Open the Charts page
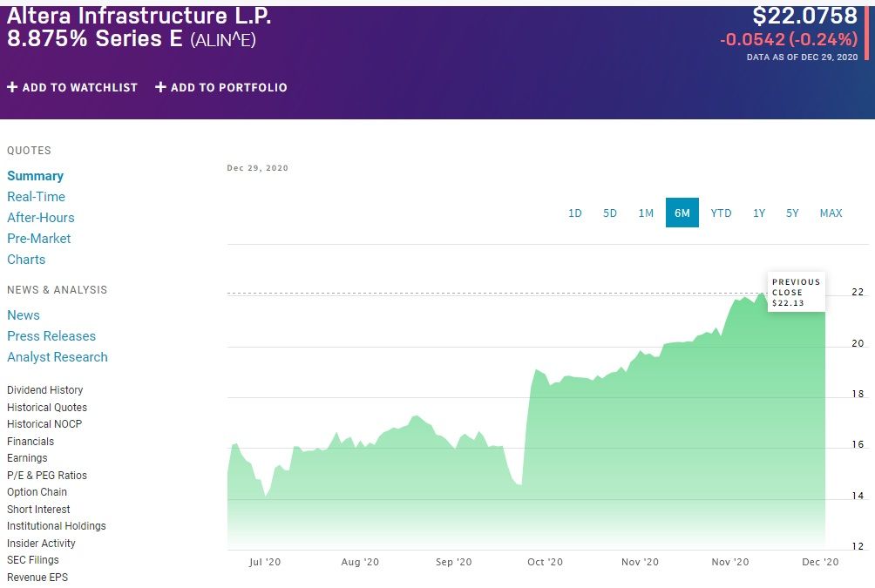Viewport: 875px width, 588px height. (x=26, y=260)
